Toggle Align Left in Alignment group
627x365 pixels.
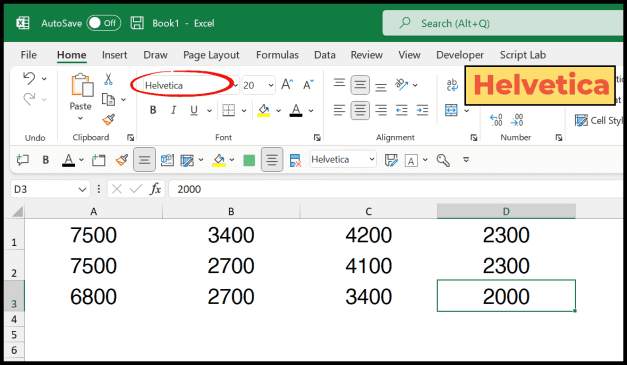339,110
